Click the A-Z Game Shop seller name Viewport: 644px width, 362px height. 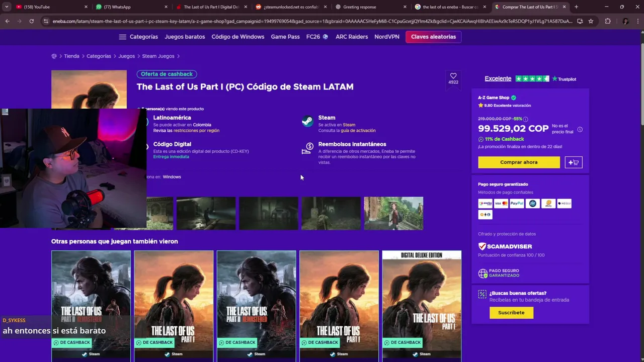494,98
